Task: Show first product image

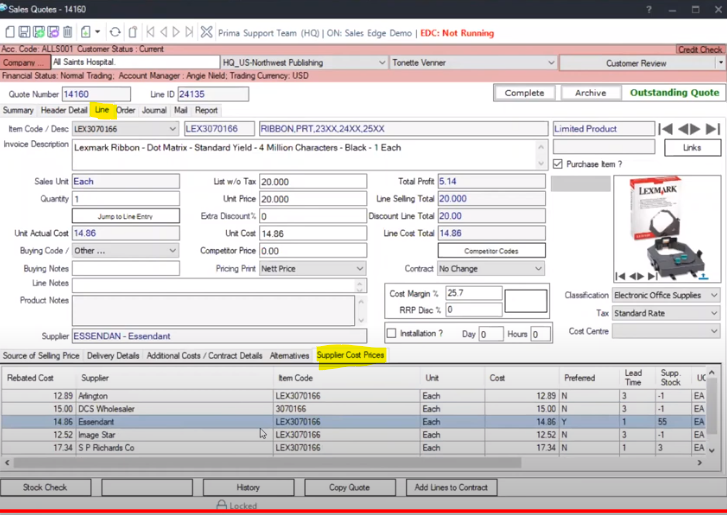Action: click(x=620, y=276)
